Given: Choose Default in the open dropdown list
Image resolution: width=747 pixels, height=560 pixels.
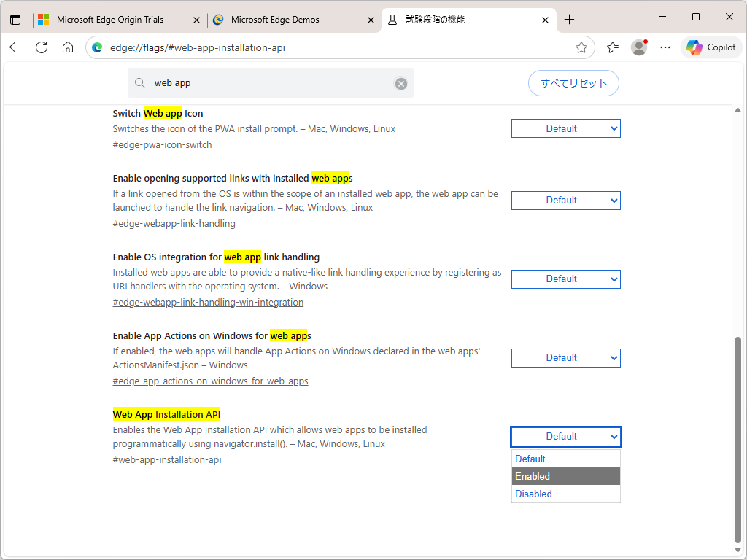Looking at the screenshot, I should [x=566, y=459].
